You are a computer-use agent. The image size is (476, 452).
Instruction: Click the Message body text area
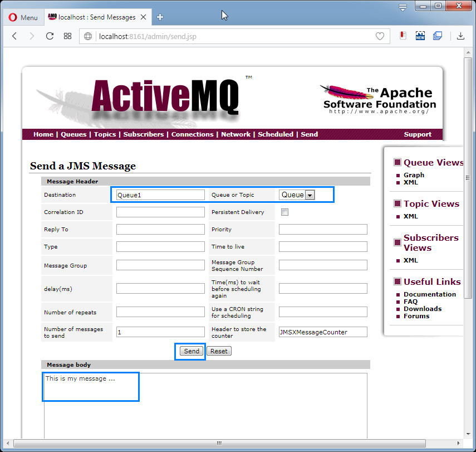[x=205, y=406]
